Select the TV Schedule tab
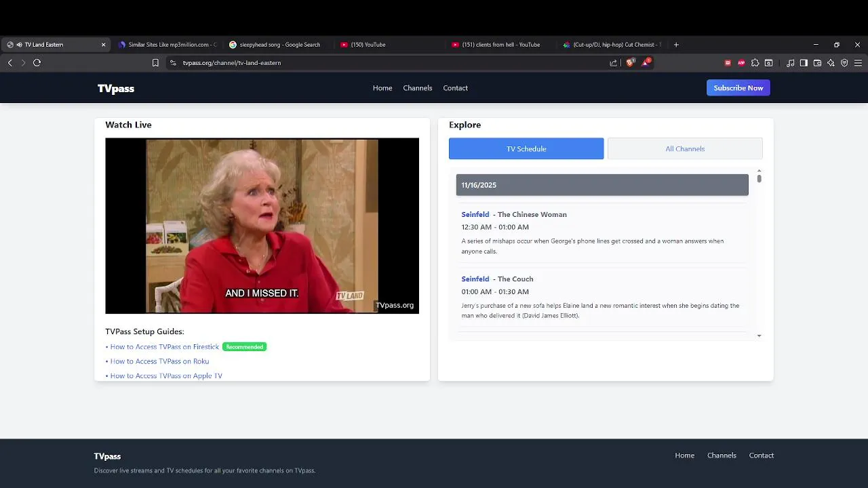Viewport: 868px width, 488px height. [x=526, y=148]
